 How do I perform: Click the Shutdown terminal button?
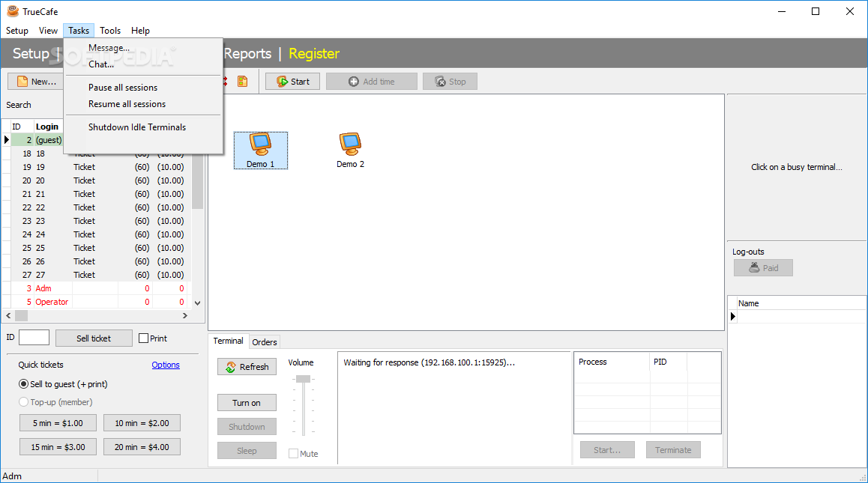247,427
